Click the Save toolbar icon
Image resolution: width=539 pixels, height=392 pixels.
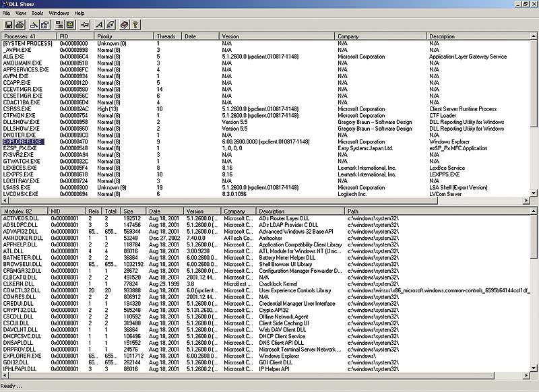[x=9, y=25]
